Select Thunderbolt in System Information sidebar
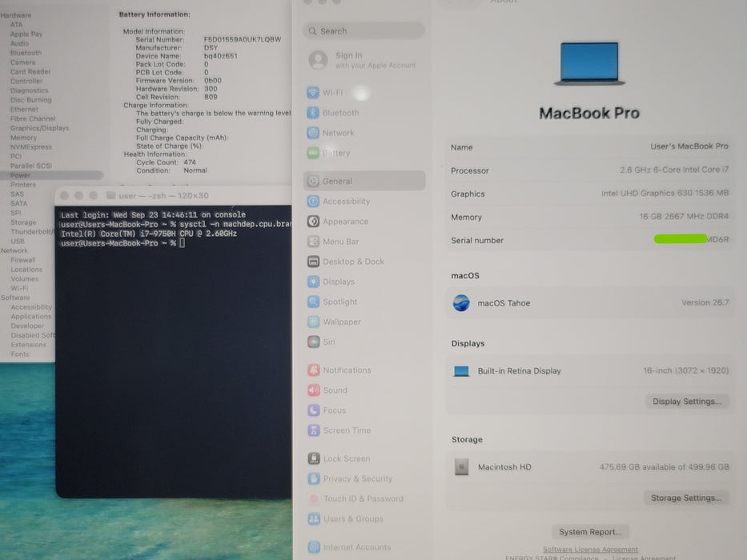This screenshot has height=560, width=747. pyautogui.click(x=31, y=232)
